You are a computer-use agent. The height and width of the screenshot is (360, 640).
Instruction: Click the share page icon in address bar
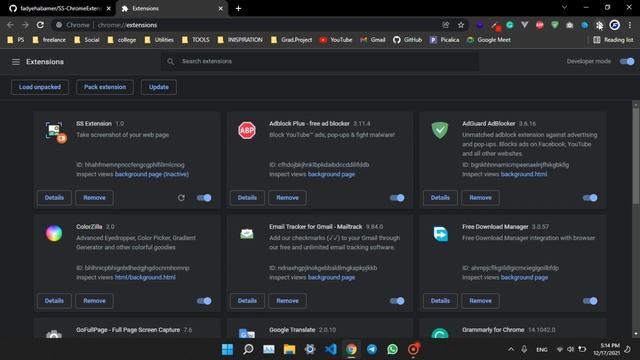tap(446, 25)
